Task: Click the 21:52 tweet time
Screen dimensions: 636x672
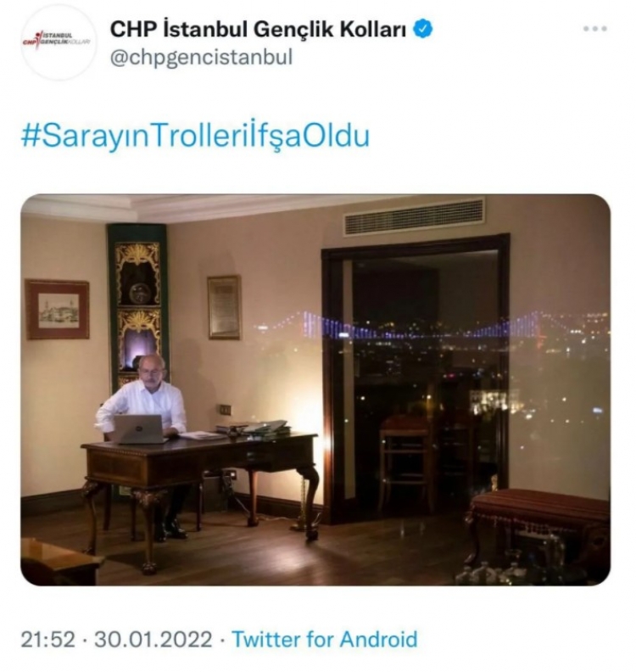Action: 47,640
